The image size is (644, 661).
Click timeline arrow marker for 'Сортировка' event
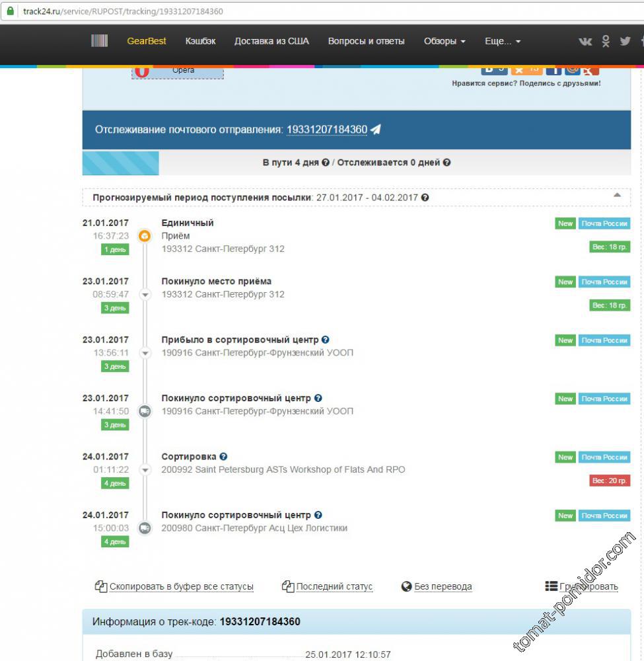coord(145,469)
